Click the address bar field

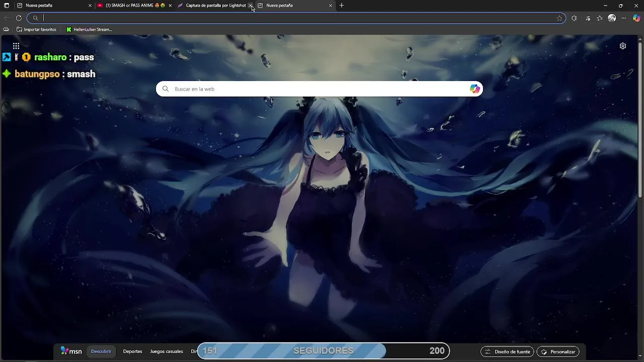[297, 18]
